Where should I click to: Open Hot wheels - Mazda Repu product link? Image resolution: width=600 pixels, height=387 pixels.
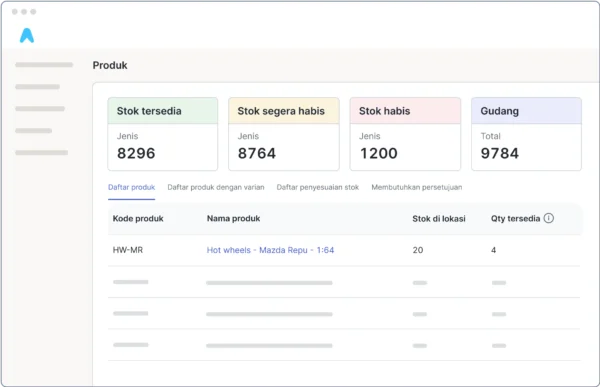pyautogui.click(x=270, y=250)
